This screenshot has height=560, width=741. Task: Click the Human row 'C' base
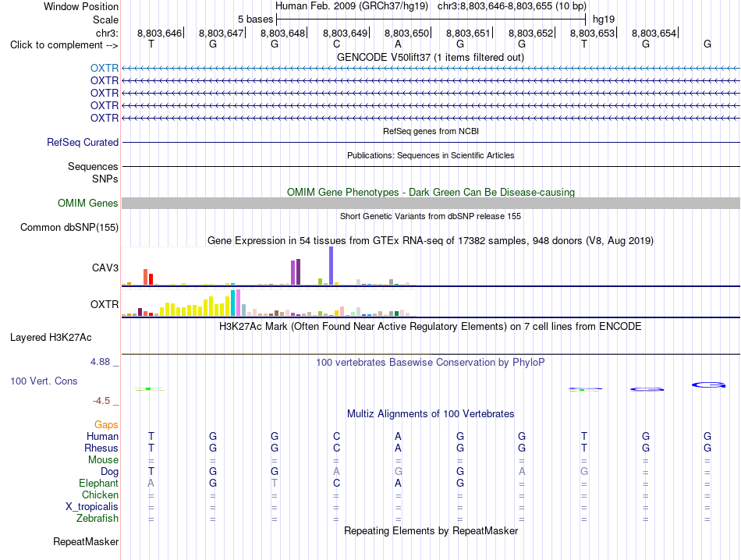336,436
